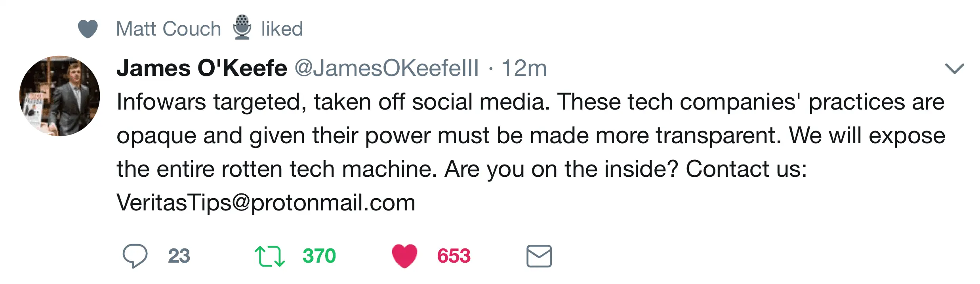Image resolution: width=980 pixels, height=284 pixels.
Task: Click the gray heart liked indicator
Action: pos(88,29)
